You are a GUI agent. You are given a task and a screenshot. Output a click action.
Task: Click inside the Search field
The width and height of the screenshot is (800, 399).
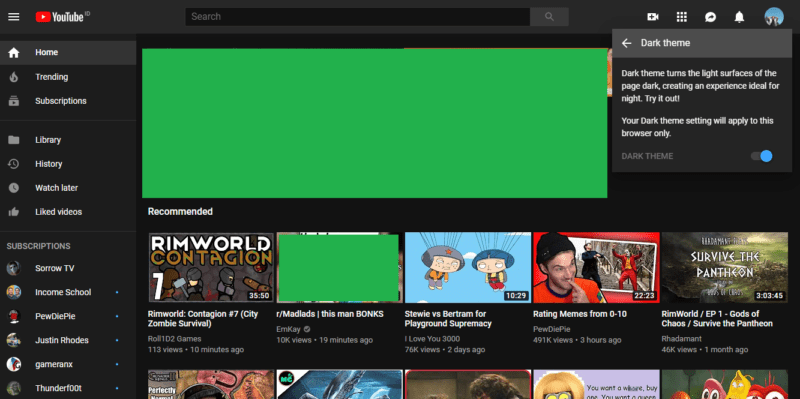(357, 17)
